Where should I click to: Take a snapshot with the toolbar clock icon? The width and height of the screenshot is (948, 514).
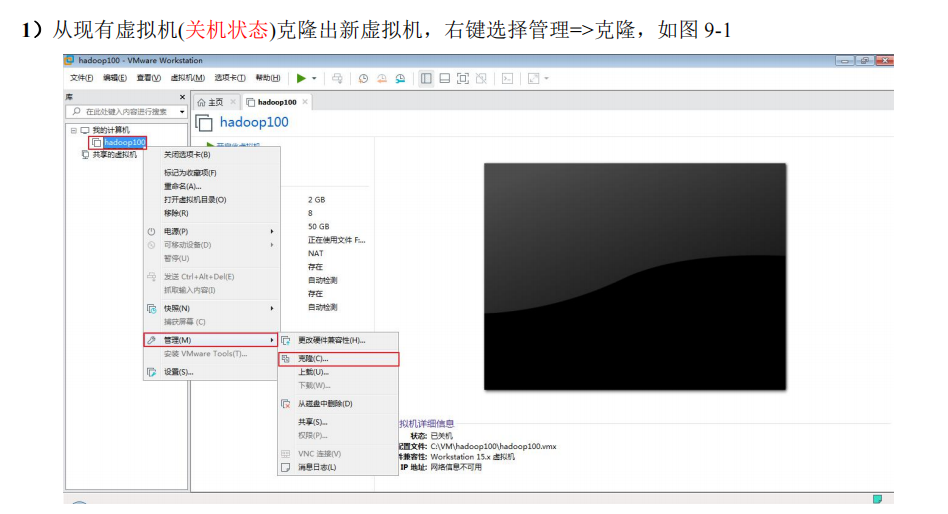click(363, 79)
